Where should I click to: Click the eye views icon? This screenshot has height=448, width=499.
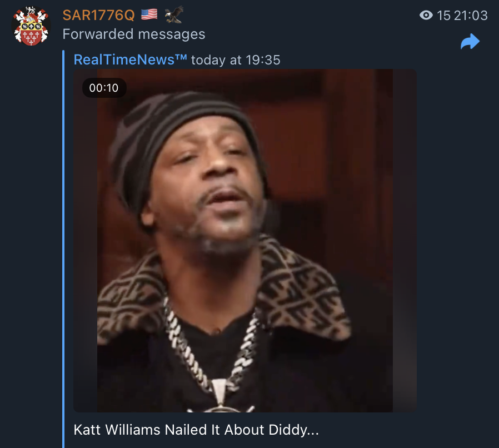tap(426, 15)
